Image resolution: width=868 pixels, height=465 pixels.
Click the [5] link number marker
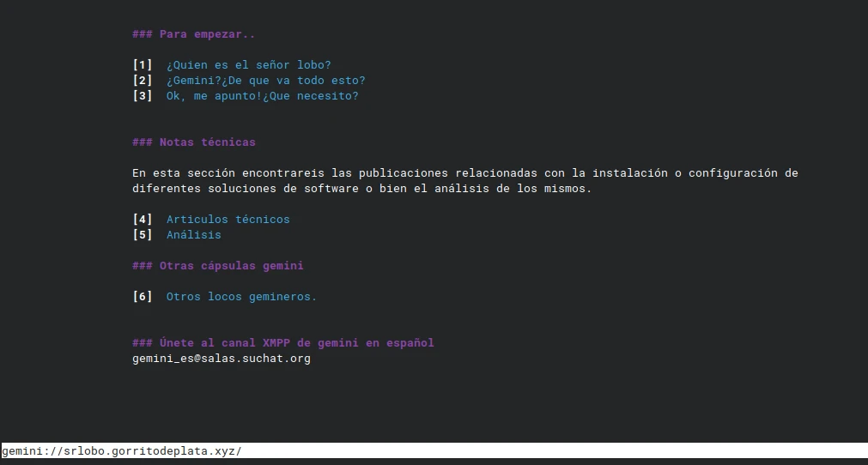tap(143, 235)
